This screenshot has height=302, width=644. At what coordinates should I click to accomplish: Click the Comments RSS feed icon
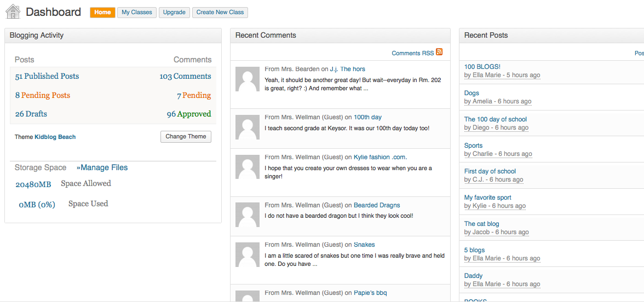pyautogui.click(x=439, y=53)
